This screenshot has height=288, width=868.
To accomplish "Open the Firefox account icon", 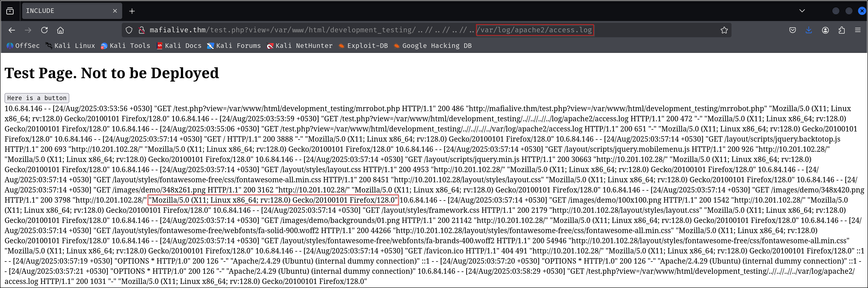I will (x=825, y=30).
